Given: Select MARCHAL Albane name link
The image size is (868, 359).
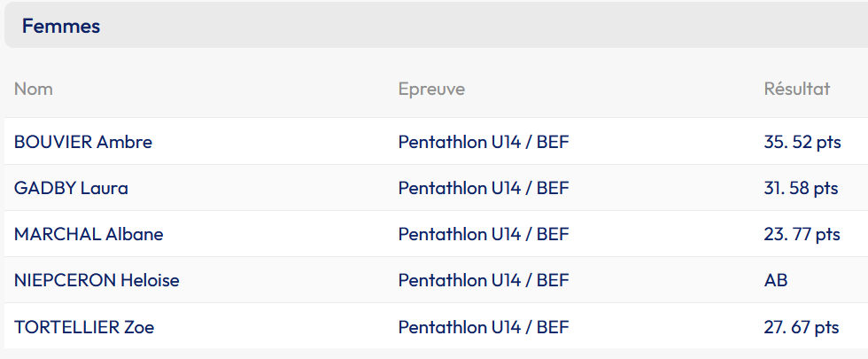Looking at the screenshot, I should (89, 234).
